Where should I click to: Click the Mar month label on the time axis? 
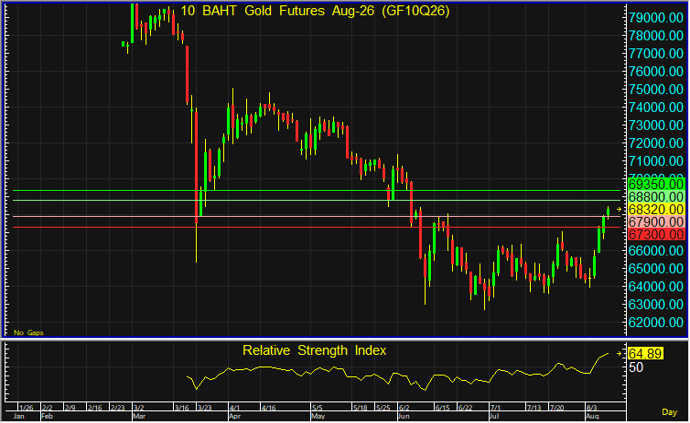tap(139, 416)
